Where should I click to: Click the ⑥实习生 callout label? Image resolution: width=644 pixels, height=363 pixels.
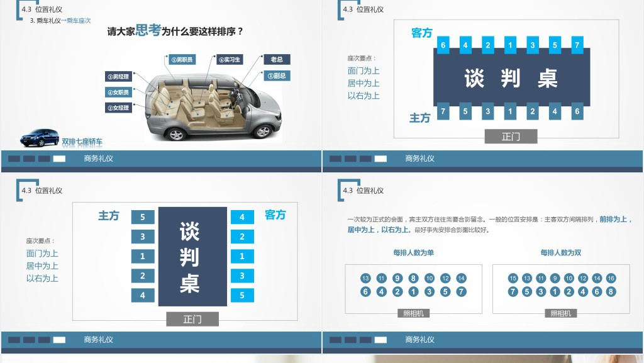point(230,60)
